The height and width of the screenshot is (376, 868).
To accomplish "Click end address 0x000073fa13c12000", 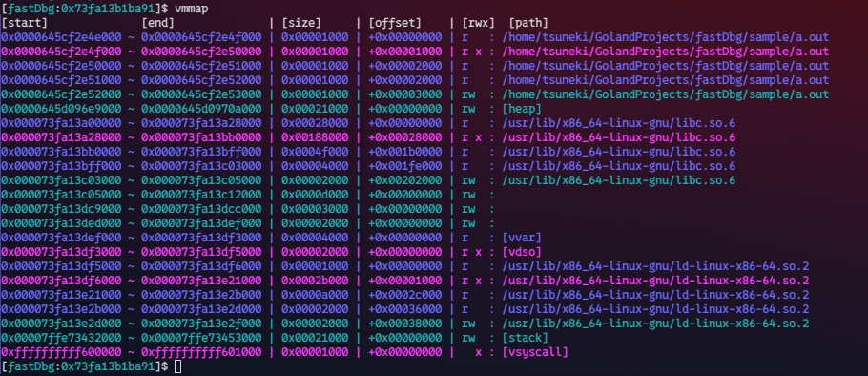I will pos(201,195).
